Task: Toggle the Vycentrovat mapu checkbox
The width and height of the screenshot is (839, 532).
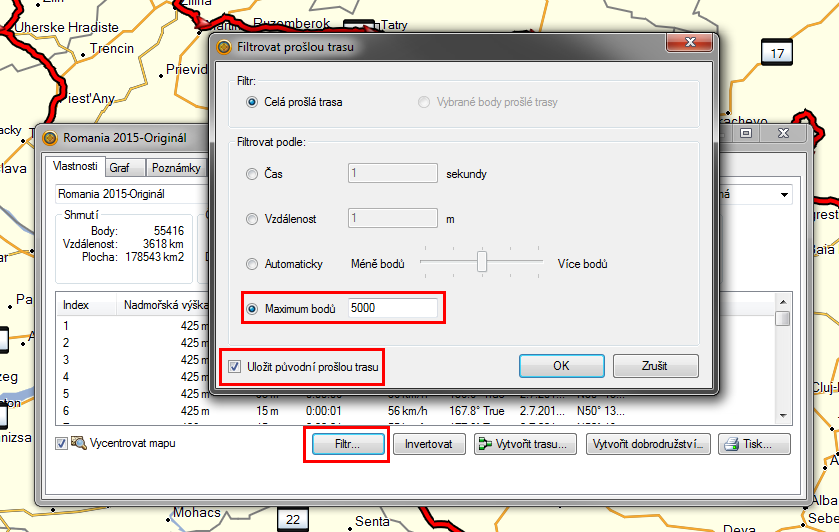Action: [61, 444]
